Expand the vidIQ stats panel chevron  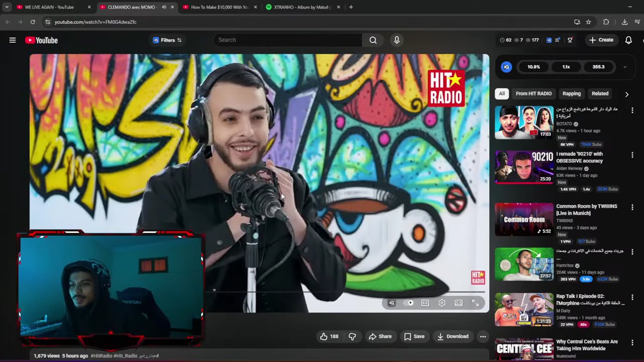pyautogui.click(x=625, y=67)
